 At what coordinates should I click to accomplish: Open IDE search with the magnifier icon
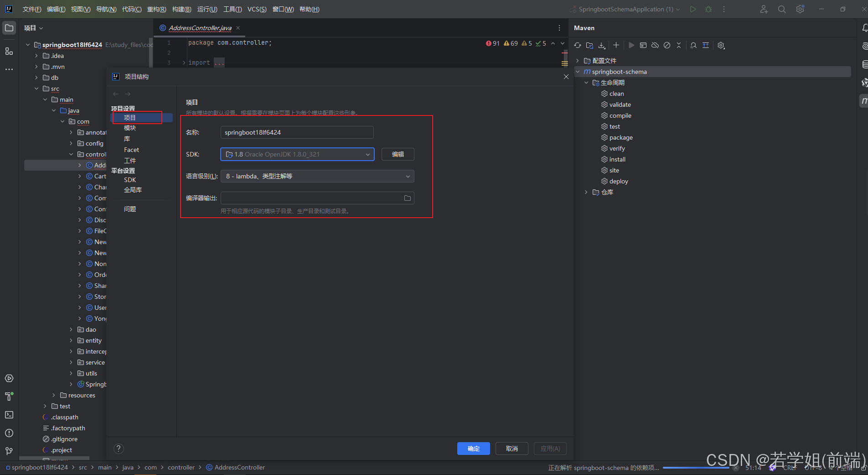click(x=781, y=9)
